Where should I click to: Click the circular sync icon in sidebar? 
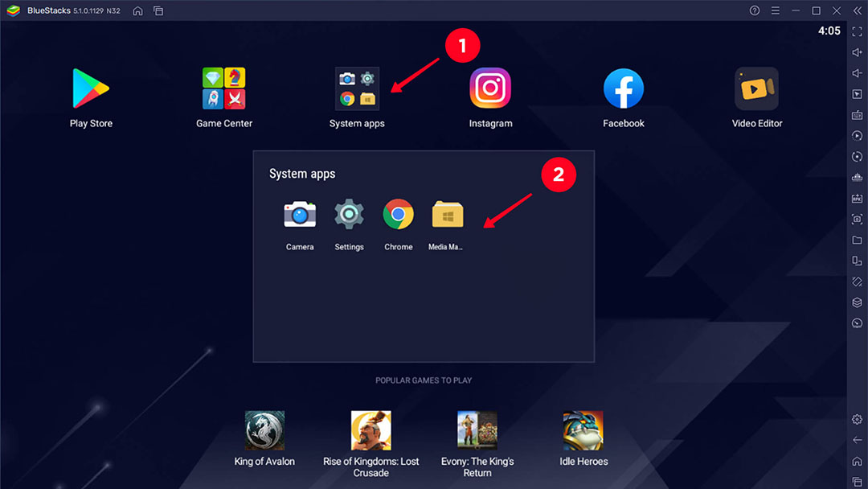tap(857, 157)
